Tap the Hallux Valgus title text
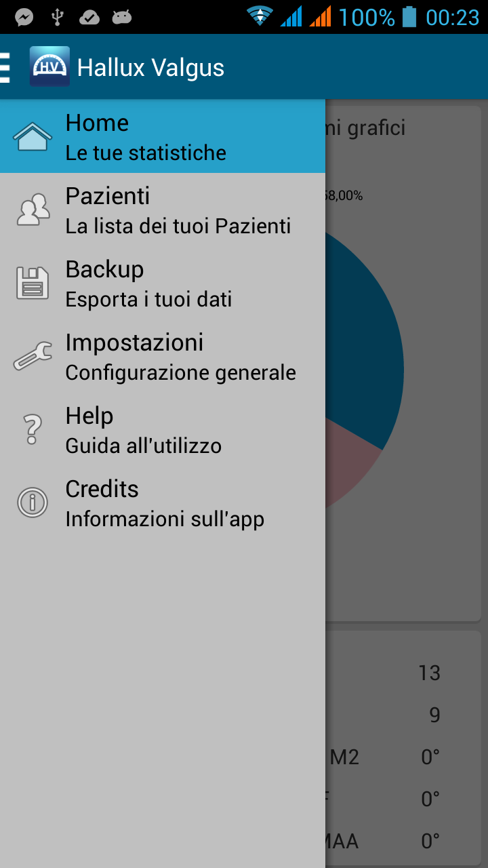488x868 pixels. pos(150,68)
